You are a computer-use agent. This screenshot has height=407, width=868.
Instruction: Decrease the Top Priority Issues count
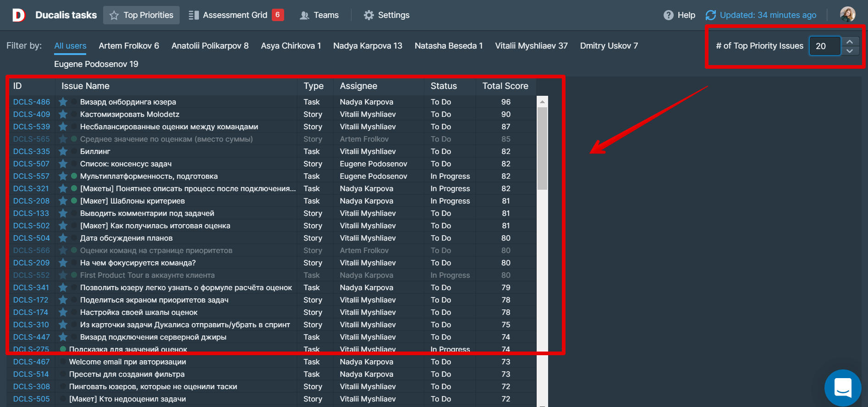click(850, 51)
